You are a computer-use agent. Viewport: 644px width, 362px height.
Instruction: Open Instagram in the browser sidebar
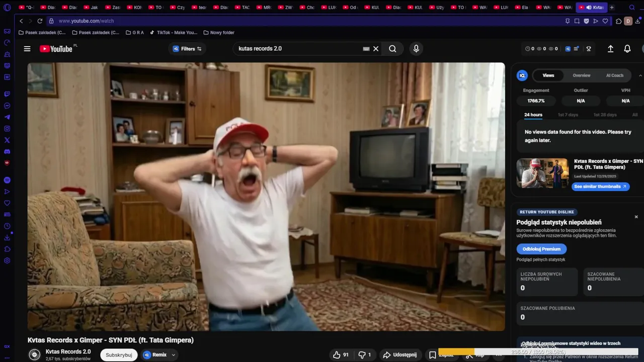pos(7,129)
